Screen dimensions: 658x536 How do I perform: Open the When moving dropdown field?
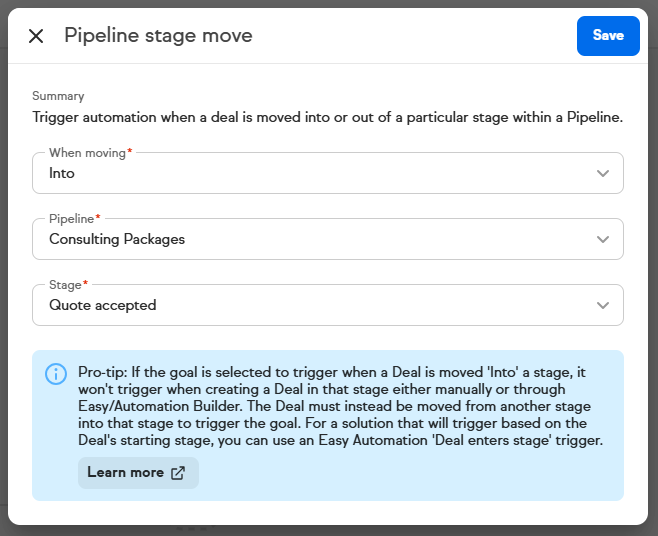[x=327, y=173]
